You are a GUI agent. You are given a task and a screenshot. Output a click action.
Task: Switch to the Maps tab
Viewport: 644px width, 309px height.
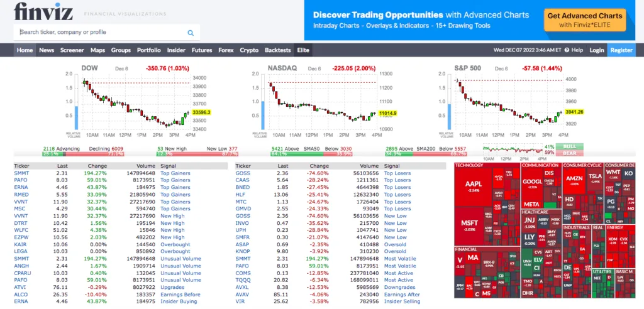97,50
